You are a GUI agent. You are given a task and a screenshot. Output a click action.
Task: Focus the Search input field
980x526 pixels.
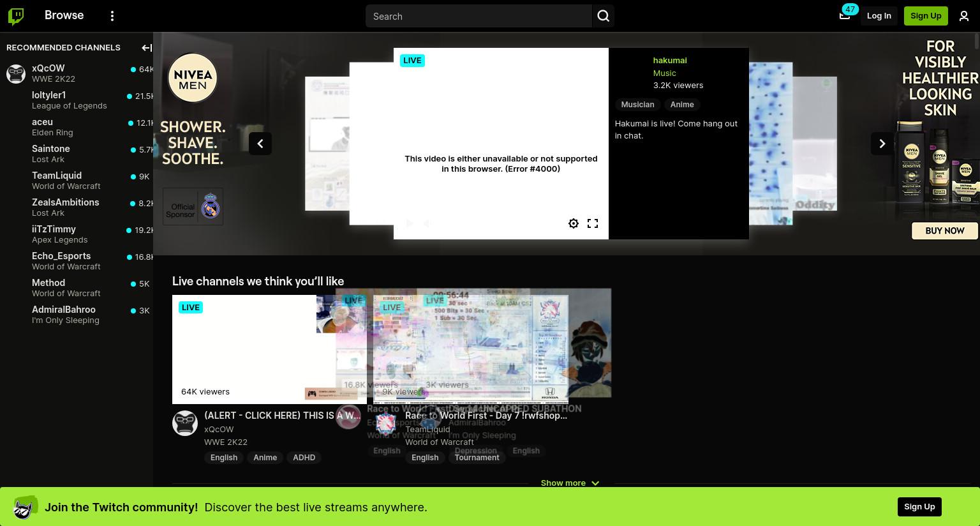pos(479,16)
